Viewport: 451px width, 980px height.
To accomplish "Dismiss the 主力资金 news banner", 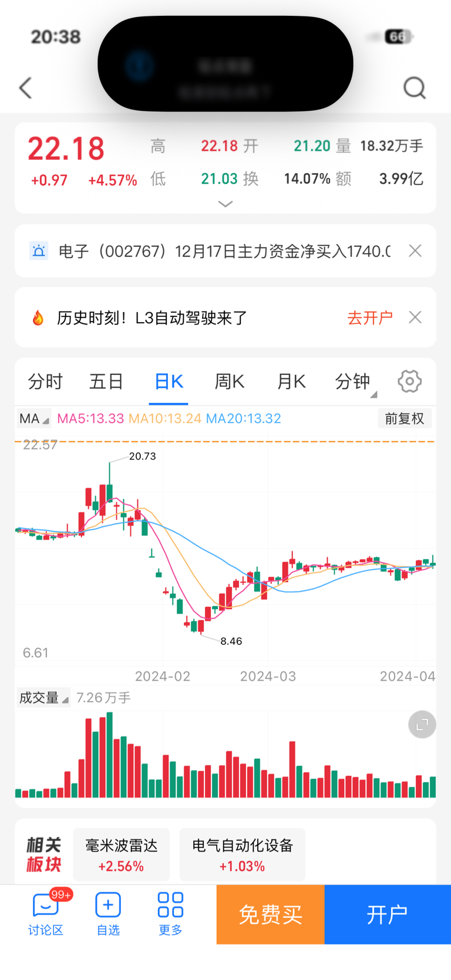I will tap(415, 251).
